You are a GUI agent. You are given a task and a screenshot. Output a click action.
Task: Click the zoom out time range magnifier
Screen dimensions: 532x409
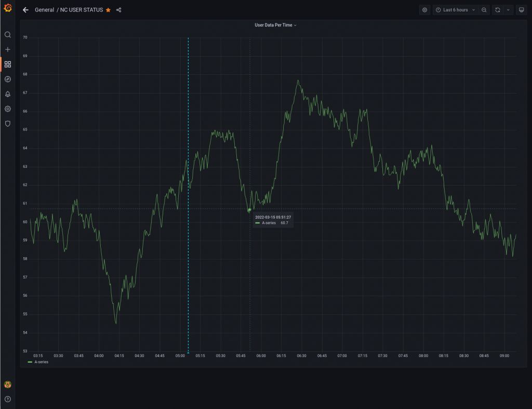484,9
